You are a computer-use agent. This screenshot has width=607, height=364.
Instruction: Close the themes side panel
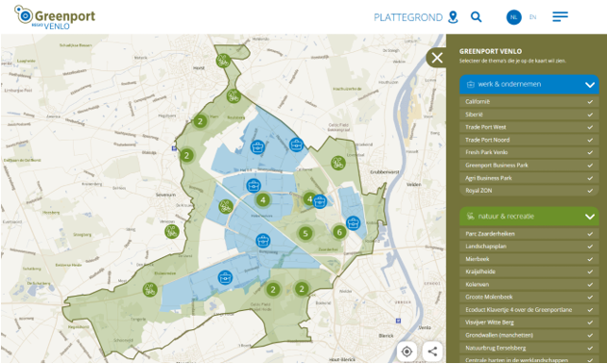[437, 58]
